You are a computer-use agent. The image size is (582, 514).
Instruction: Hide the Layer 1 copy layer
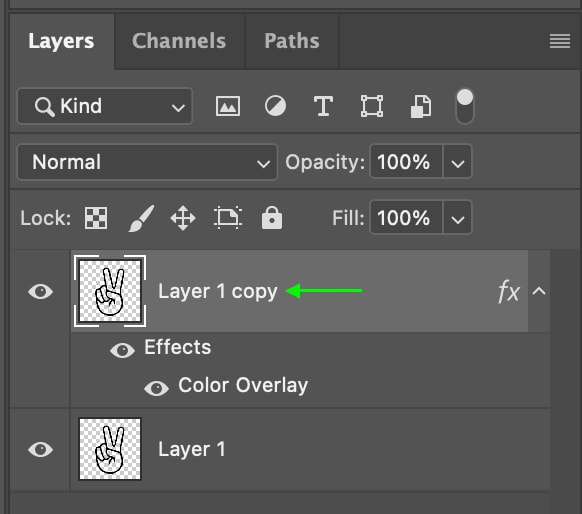point(40,291)
